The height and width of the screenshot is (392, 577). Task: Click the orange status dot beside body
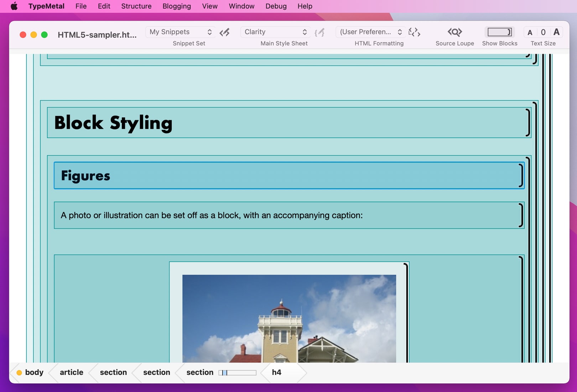[19, 373]
